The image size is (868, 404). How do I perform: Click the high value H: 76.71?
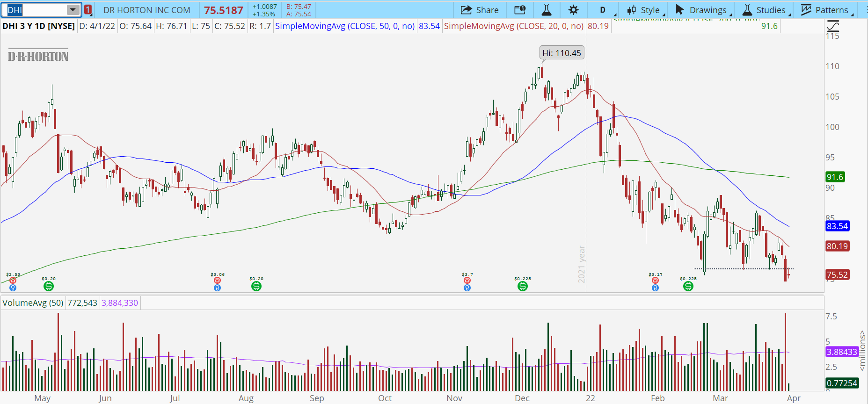point(171,26)
